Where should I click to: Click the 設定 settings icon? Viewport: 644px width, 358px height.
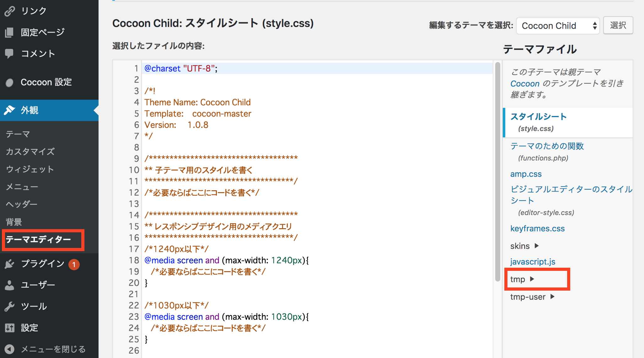pyautogui.click(x=9, y=328)
